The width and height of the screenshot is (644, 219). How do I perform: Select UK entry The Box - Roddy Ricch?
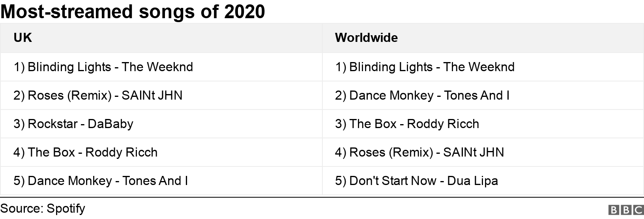click(x=85, y=152)
